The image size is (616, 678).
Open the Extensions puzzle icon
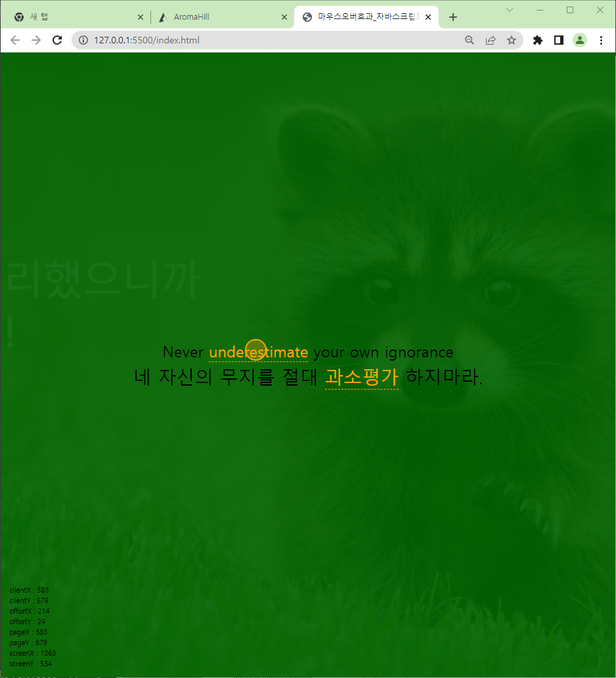point(537,40)
